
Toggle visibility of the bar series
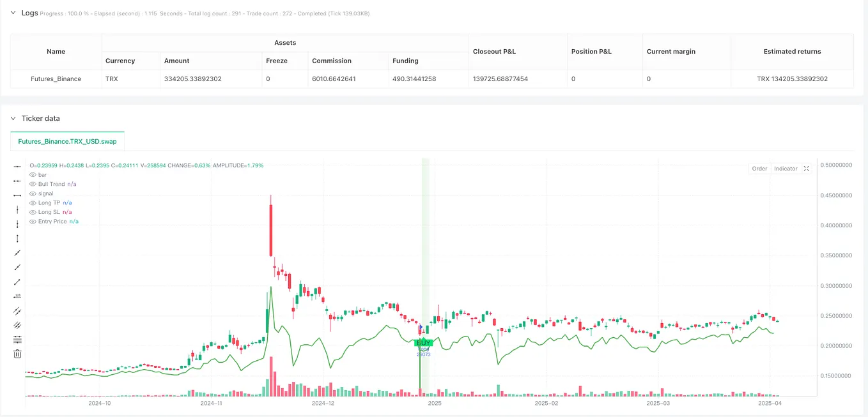click(x=32, y=174)
